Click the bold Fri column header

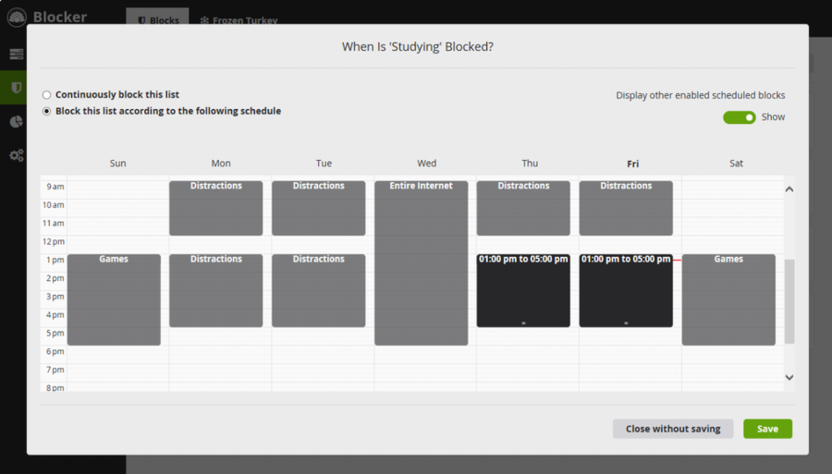click(x=632, y=164)
